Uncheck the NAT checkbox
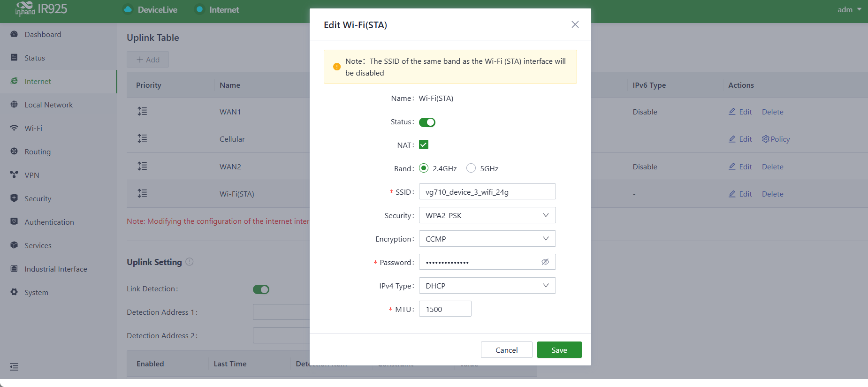The height and width of the screenshot is (387, 868). pyautogui.click(x=424, y=144)
